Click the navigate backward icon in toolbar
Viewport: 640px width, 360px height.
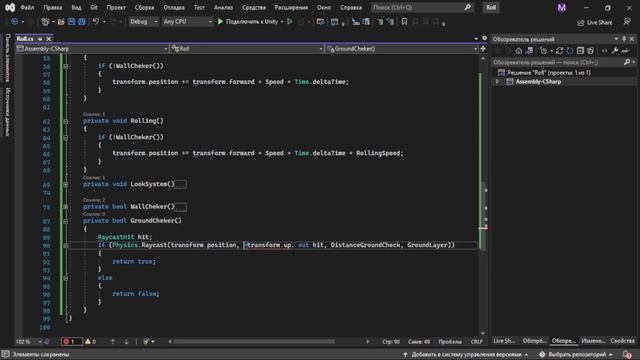14,22
